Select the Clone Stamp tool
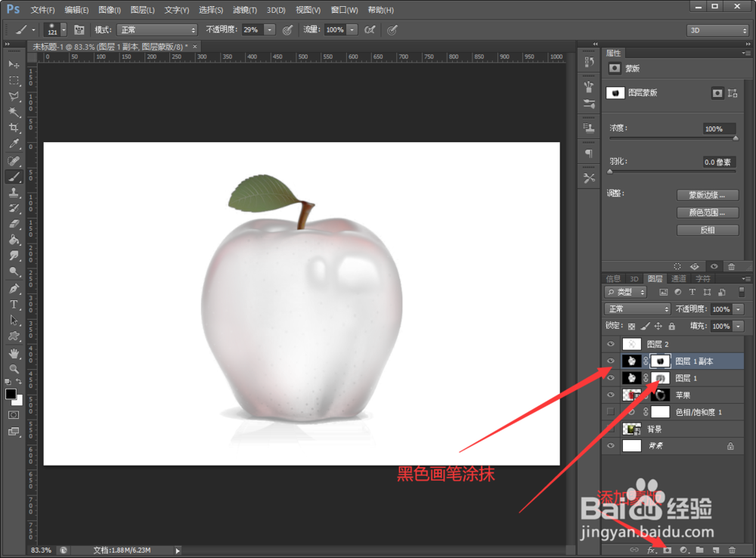Screen dimensions: 756x558 click(x=14, y=193)
